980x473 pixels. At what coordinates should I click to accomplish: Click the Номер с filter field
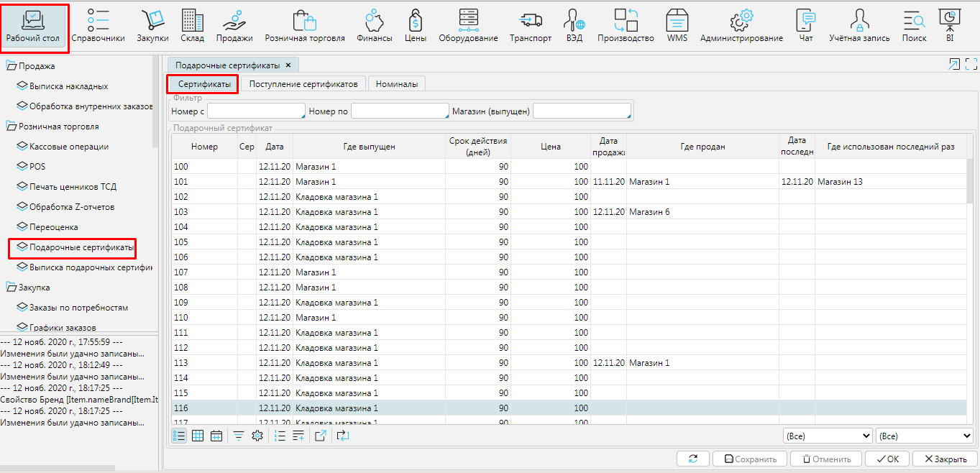click(x=256, y=111)
